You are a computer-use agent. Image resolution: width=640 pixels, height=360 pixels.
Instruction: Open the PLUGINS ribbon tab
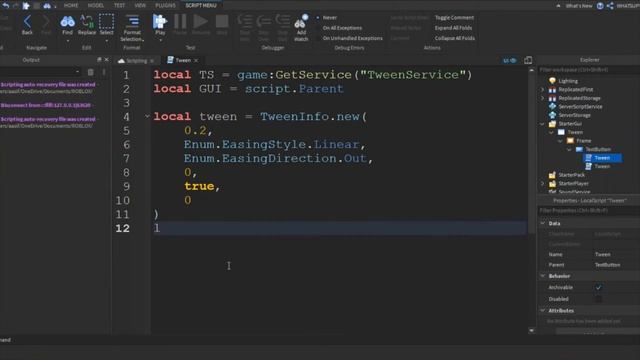165,5
